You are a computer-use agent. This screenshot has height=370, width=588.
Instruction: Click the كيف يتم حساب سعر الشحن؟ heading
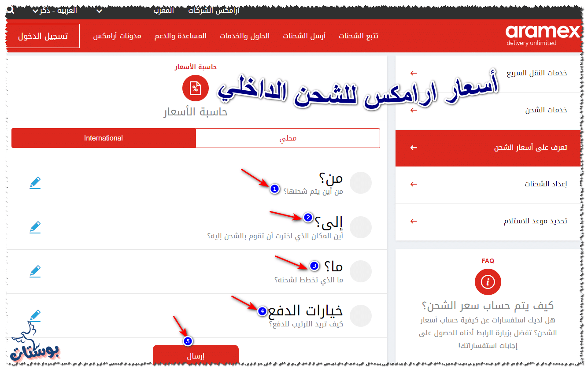(488, 306)
